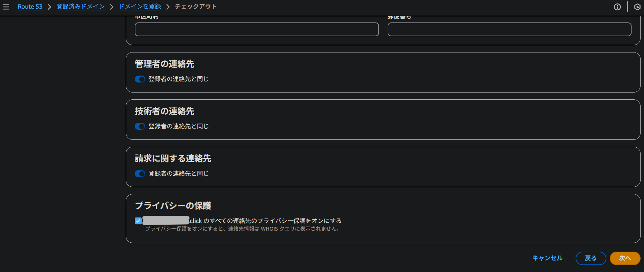This screenshot has height=272, width=644.
Task: Go to Route 53 breadcrumb
Action: click(30, 7)
